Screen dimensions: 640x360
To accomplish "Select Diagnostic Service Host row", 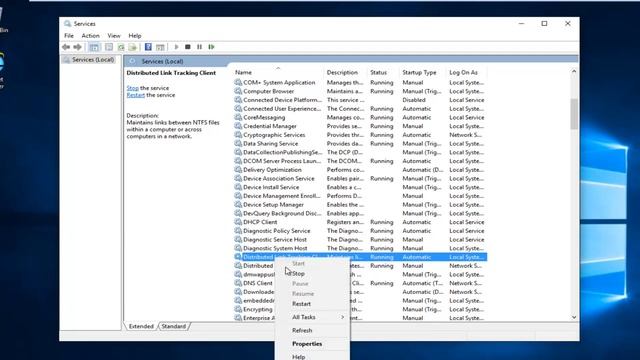I will pos(360,239).
